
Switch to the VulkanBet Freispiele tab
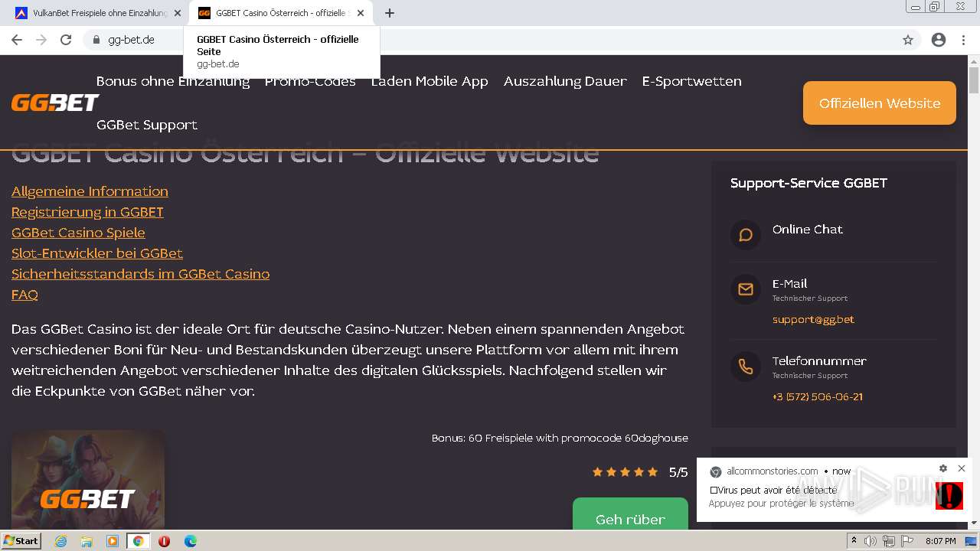[96, 13]
